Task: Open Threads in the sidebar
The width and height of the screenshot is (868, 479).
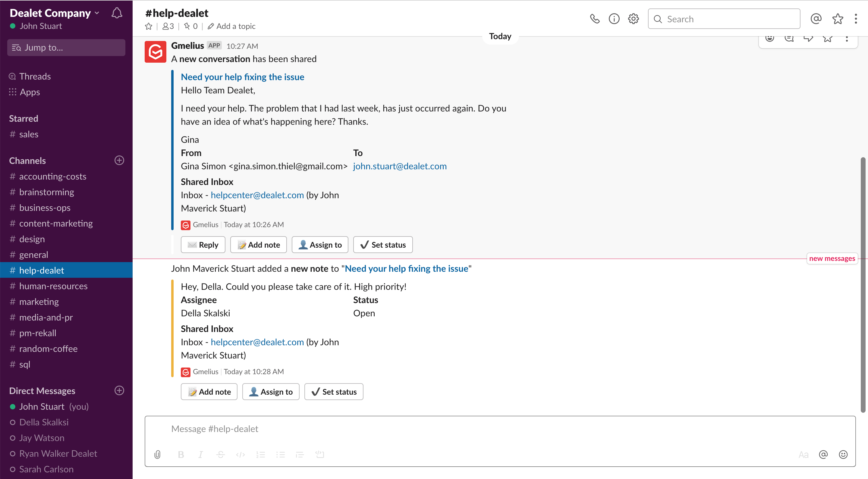Action: [x=35, y=77]
